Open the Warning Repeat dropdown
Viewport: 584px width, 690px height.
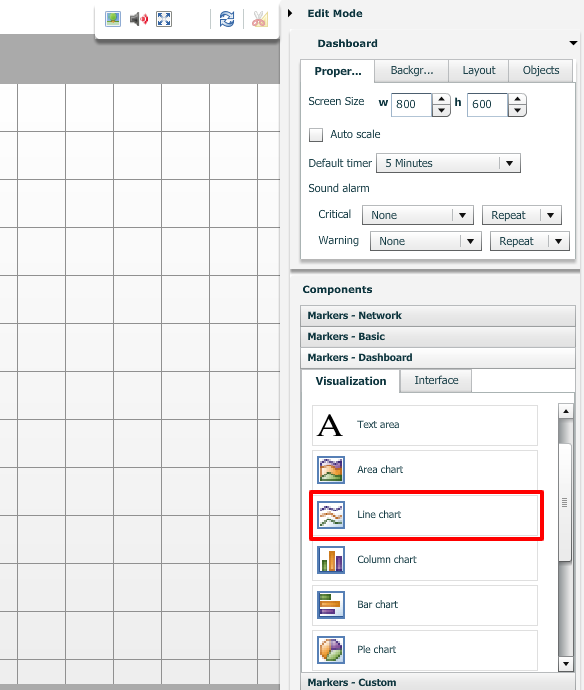coord(530,241)
